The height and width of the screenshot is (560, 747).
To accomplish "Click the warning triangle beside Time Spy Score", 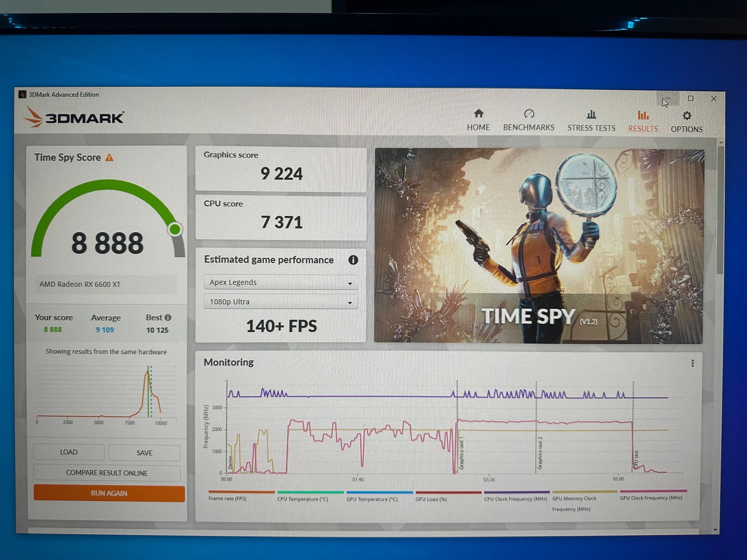I will point(108,157).
